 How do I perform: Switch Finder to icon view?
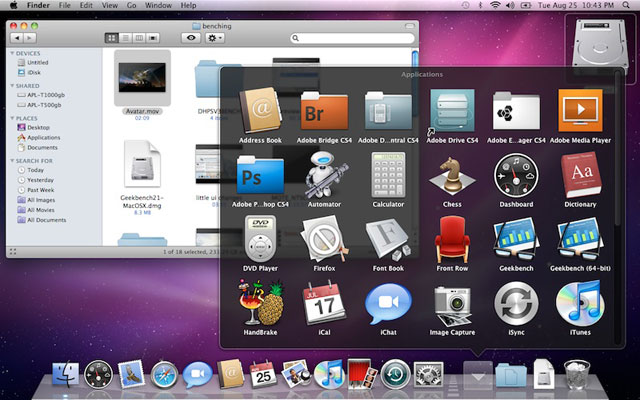(x=111, y=37)
